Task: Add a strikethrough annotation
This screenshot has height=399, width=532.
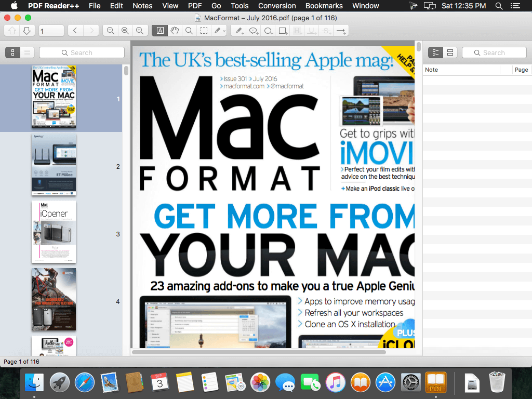Action: pyautogui.click(x=326, y=31)
